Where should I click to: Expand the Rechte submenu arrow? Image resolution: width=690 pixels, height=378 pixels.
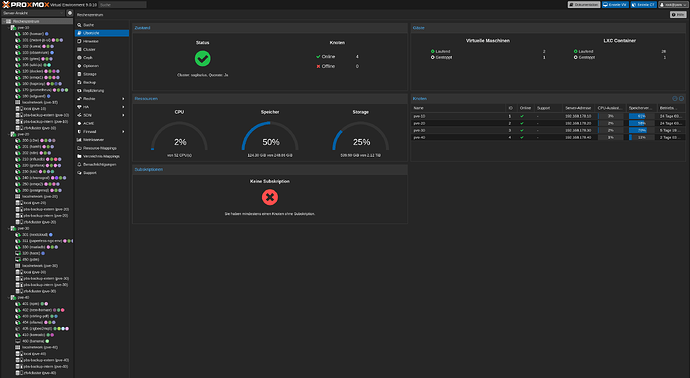pos(123,99)
